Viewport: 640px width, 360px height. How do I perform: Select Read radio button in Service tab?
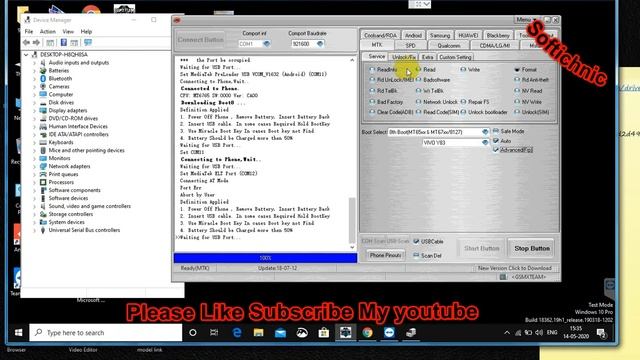[418, 70]
